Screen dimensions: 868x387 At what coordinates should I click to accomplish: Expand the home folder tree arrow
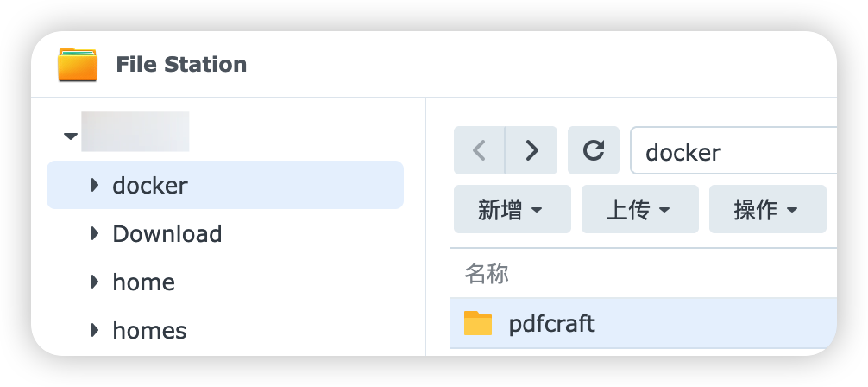point(95,282)
